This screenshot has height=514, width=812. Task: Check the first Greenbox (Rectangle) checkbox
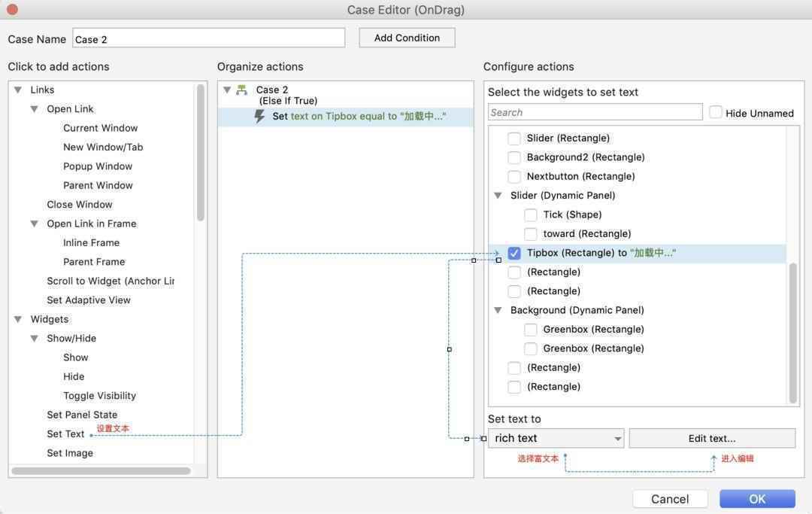(x=530, y=330)
